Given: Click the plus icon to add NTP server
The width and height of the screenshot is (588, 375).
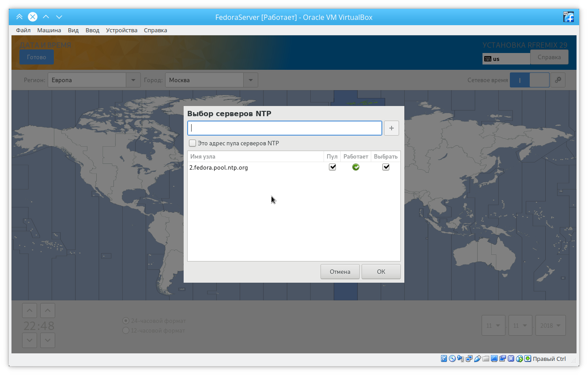Looking at the screenshot, I should pyautogui.click(x=391, y=128).
